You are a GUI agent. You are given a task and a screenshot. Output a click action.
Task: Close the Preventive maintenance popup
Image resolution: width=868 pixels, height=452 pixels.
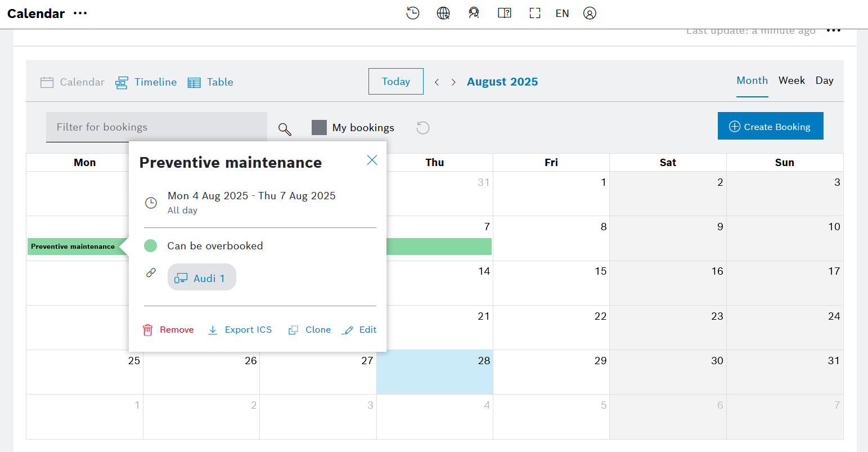click(x=372, y=160)
